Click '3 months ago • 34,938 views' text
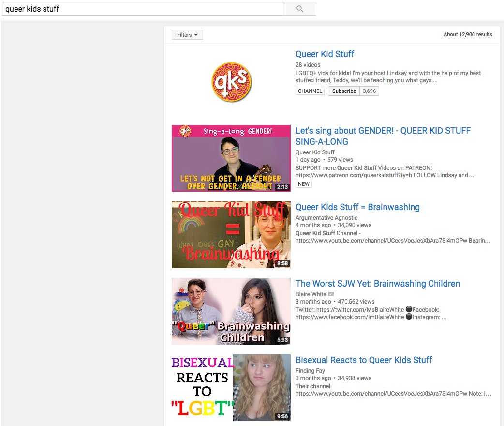Image resolution: width=504 pixels, height=426 pixels. click(x=333, y=378)
